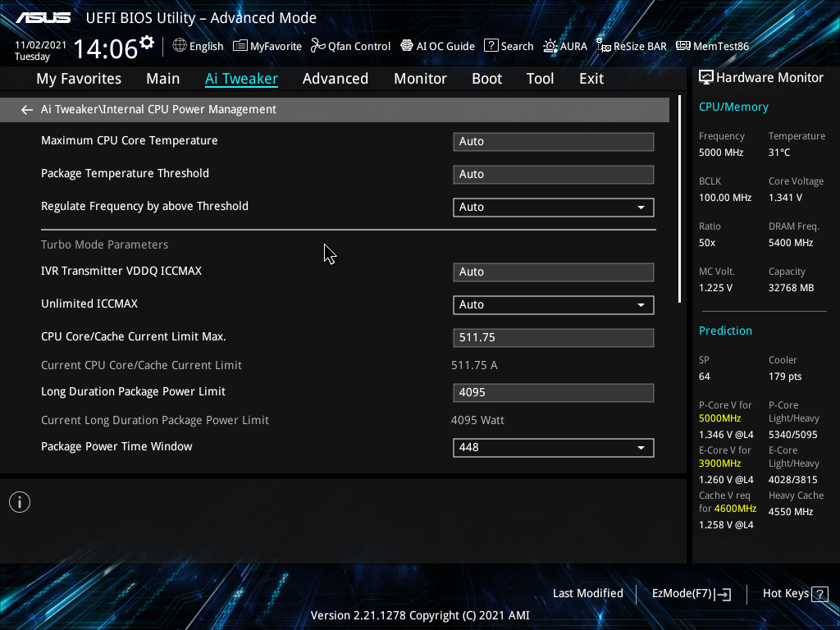Image resolution: width=840 pixels, height=630 pixels.
Task: Click the EzMode exit arrow icon
Action: point(723,594)
